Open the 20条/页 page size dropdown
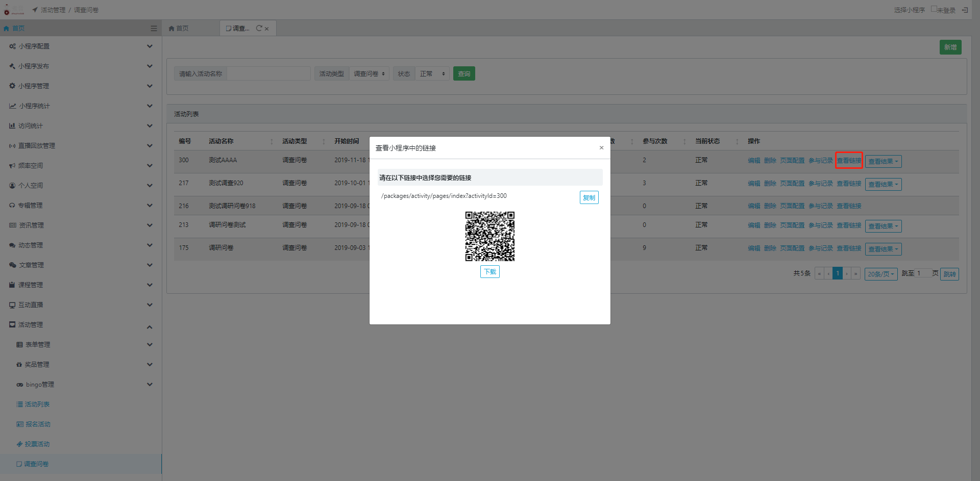This screenshot has width=980, height=481. 880,274
